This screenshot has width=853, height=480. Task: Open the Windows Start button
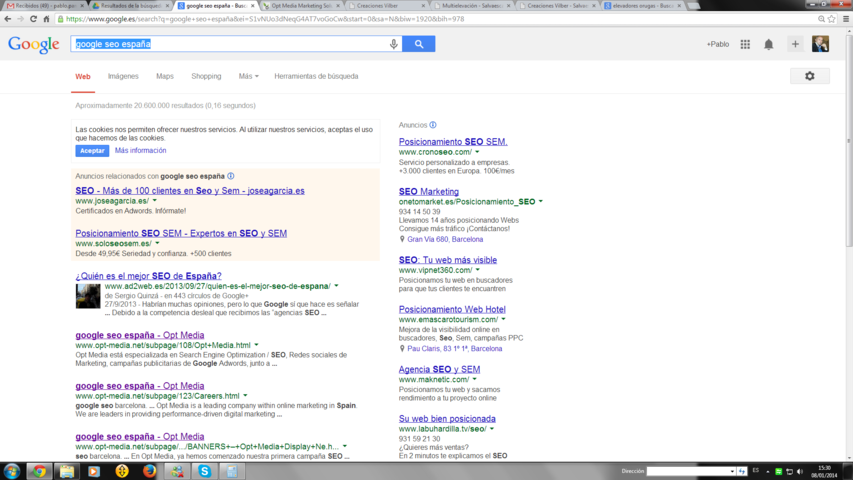tap(11, 471)
